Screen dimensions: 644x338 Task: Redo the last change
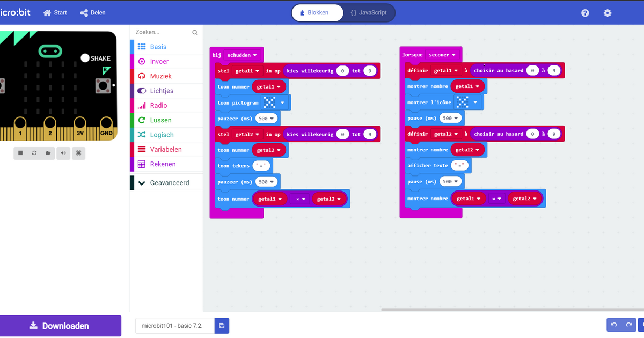(x=628, y=325)
